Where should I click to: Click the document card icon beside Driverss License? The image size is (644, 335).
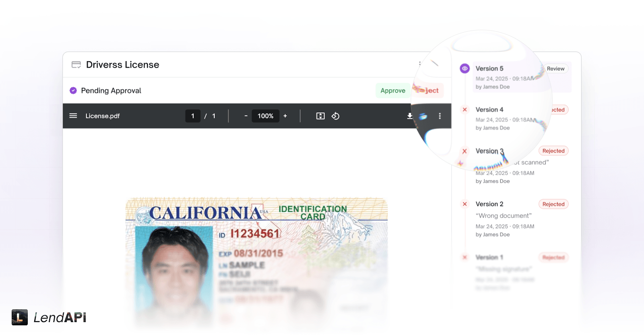tap(76, 65)
